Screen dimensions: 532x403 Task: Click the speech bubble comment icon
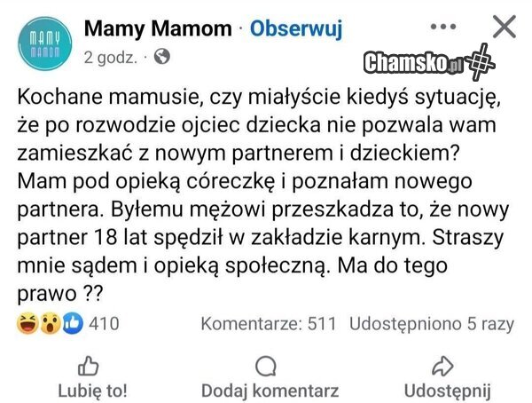coord(265,366)
